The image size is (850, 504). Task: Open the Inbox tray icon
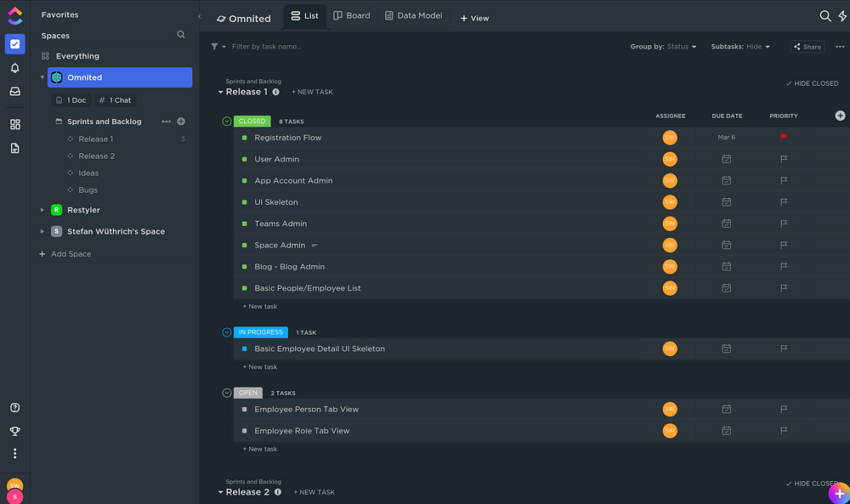(14, 92)
